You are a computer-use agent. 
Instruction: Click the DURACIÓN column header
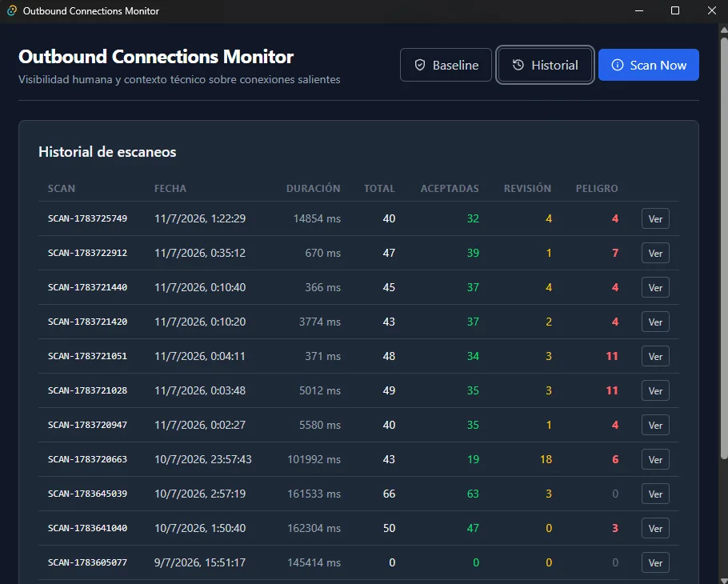tap(314, 189)
